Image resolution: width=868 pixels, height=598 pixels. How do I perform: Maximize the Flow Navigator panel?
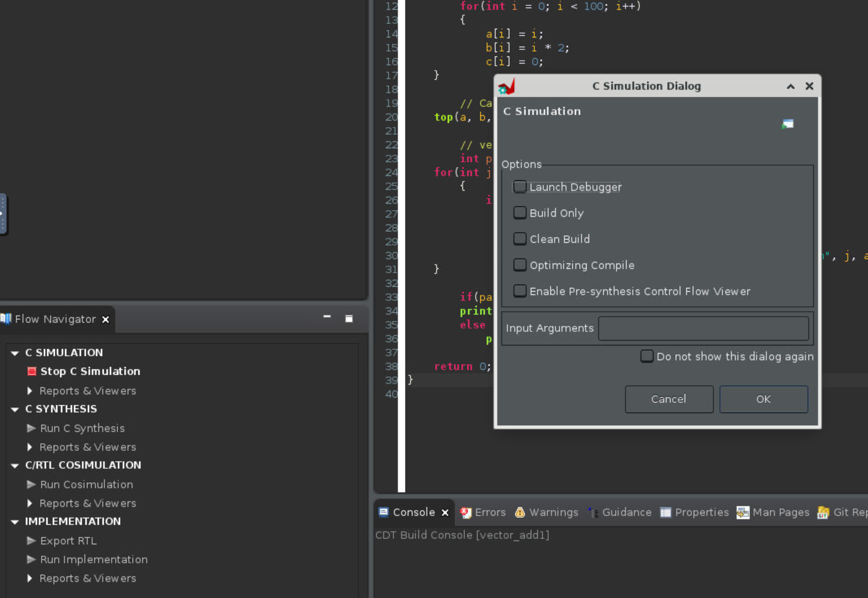(349, 318)
